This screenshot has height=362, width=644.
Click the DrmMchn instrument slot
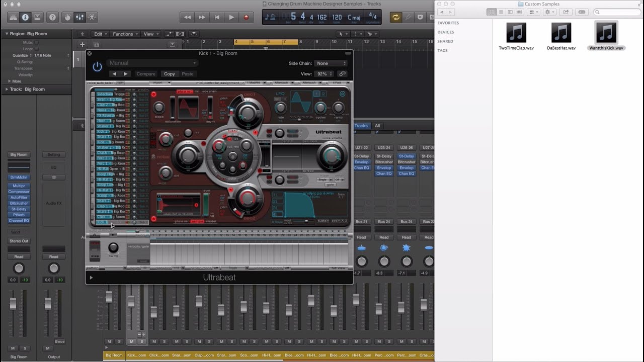pos(19,177)
